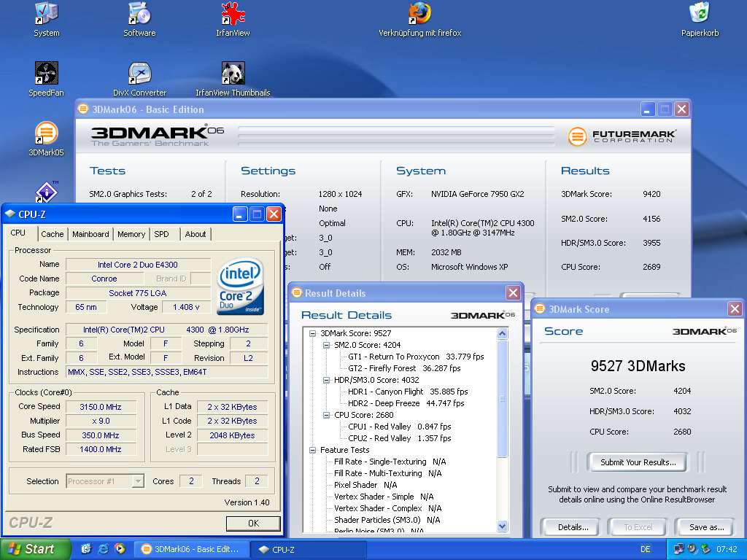
Task: Open Internet Explorer from quick launch
Action: click(102, 549)
